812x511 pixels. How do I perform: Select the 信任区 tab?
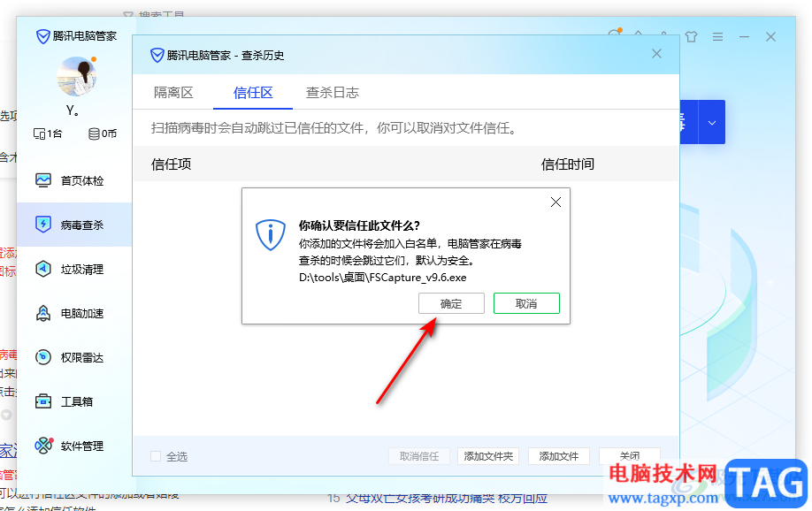tap(253, 93)
